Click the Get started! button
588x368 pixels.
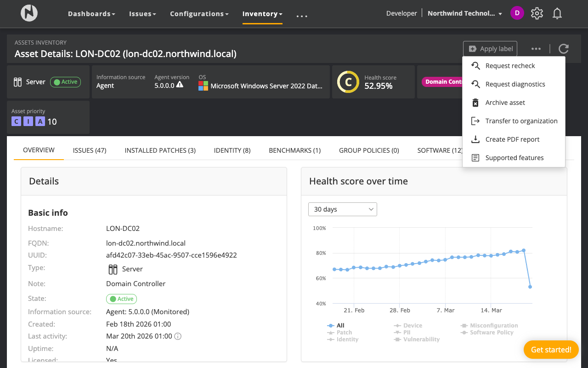tap(551, 350)
